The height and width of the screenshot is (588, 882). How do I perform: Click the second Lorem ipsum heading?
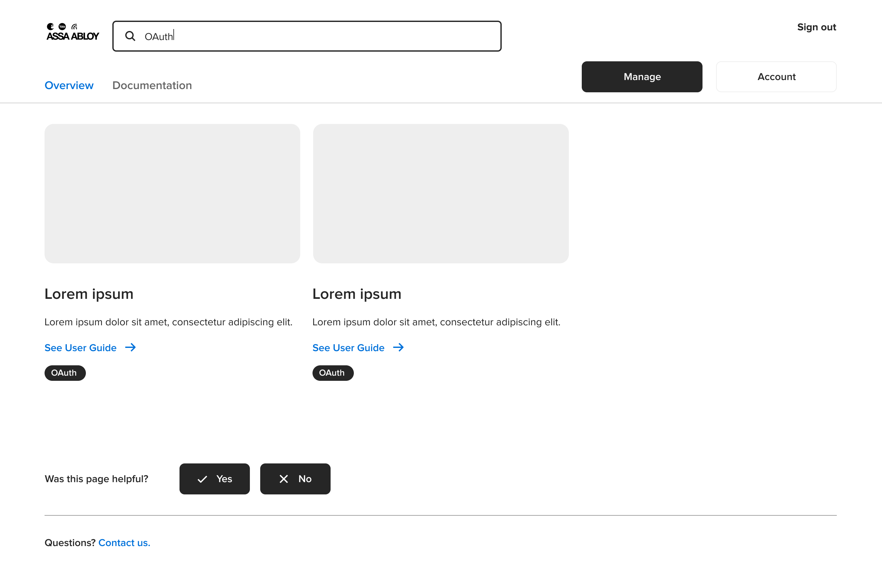pyautogui.click(x=357, y=294)
